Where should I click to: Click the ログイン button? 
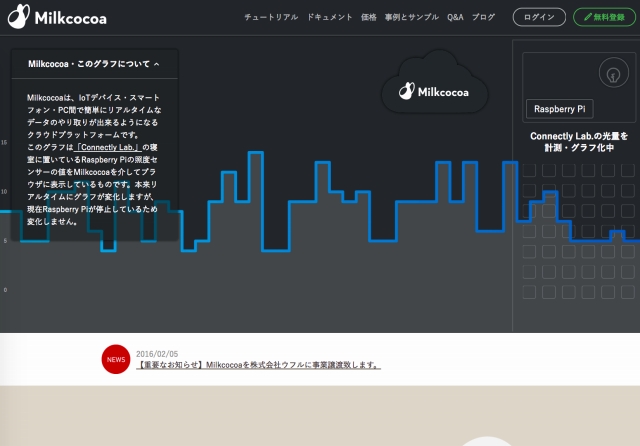pyautogui.click(x=539, y=17)
